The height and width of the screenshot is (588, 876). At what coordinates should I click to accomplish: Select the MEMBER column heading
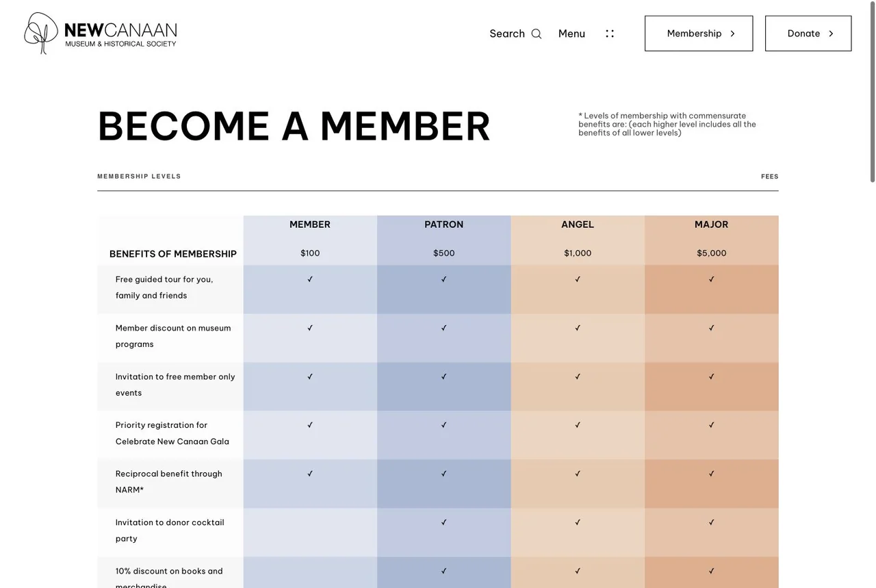coord(310,225)
